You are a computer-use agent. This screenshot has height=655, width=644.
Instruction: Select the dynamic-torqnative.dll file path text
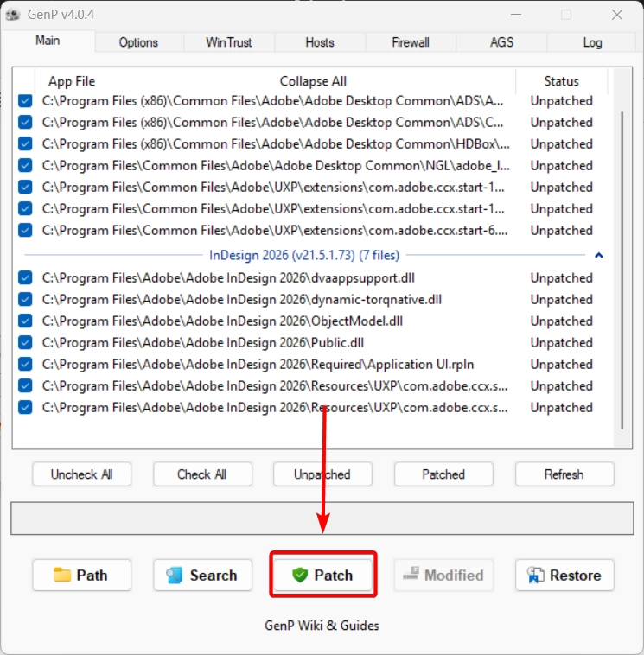pos(241,300)
